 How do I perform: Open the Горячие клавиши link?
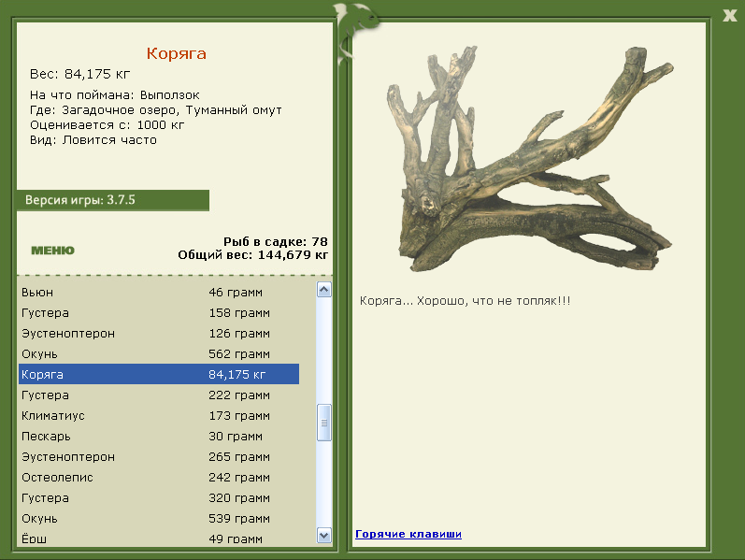[408, 534]
